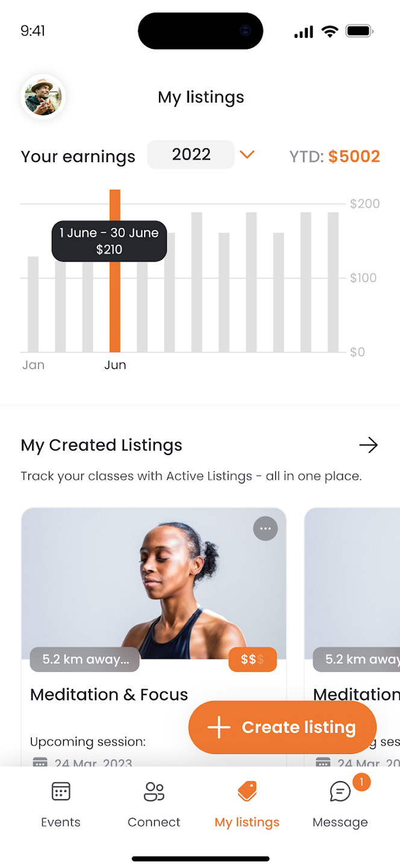Open the profile avatar photo
400x868 pixels.
43,96
